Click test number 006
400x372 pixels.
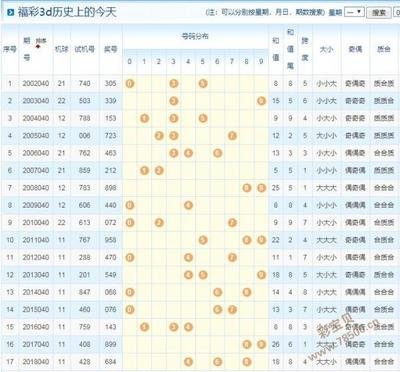84,136
